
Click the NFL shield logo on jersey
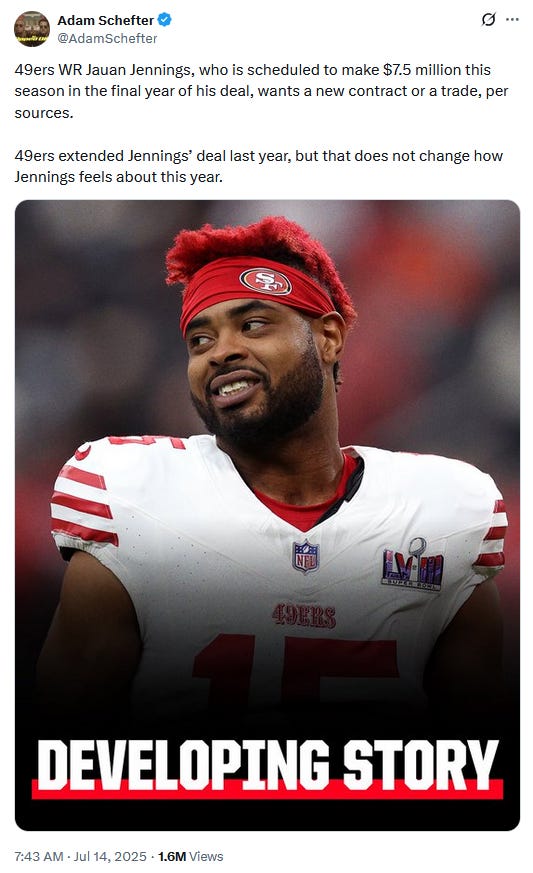click(x=306, y=556)
